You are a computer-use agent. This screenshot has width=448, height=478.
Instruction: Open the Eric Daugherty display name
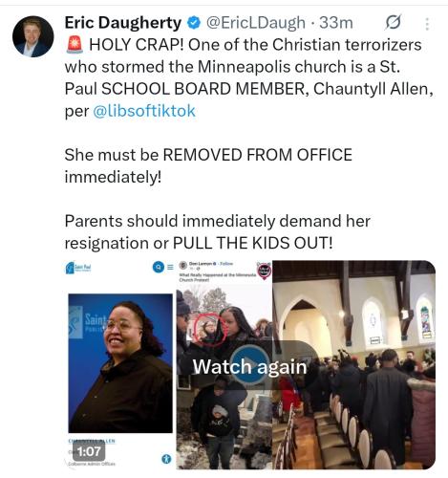[123, 23]
